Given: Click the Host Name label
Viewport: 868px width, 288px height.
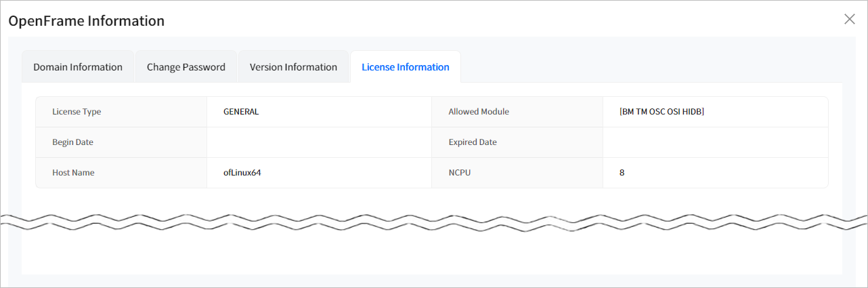Looking at the screenshot, I should coord(73,173).
